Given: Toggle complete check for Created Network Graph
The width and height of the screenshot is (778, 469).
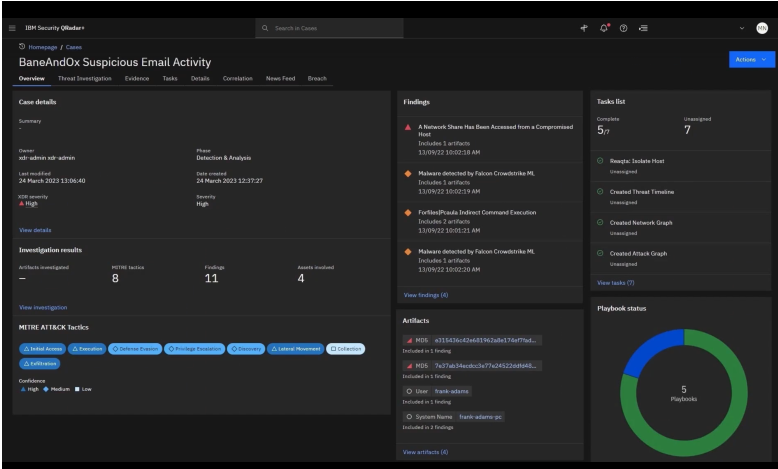Looking at the screenshot, I should coord(600,222).
